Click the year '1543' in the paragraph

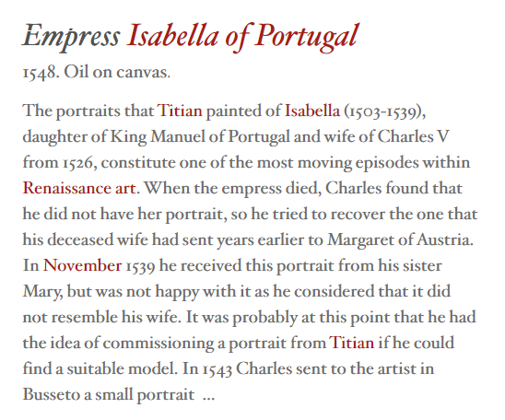217,369
